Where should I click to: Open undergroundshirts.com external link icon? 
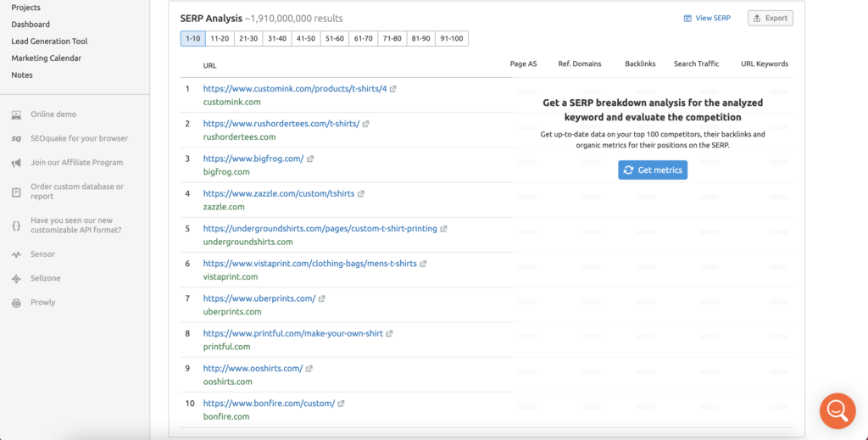coord(443,229)
